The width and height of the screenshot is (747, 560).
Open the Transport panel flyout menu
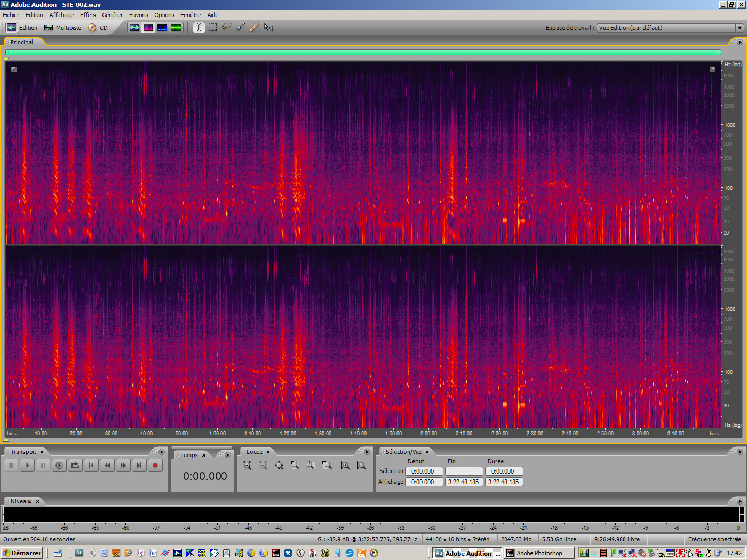(x=162, y=451)
